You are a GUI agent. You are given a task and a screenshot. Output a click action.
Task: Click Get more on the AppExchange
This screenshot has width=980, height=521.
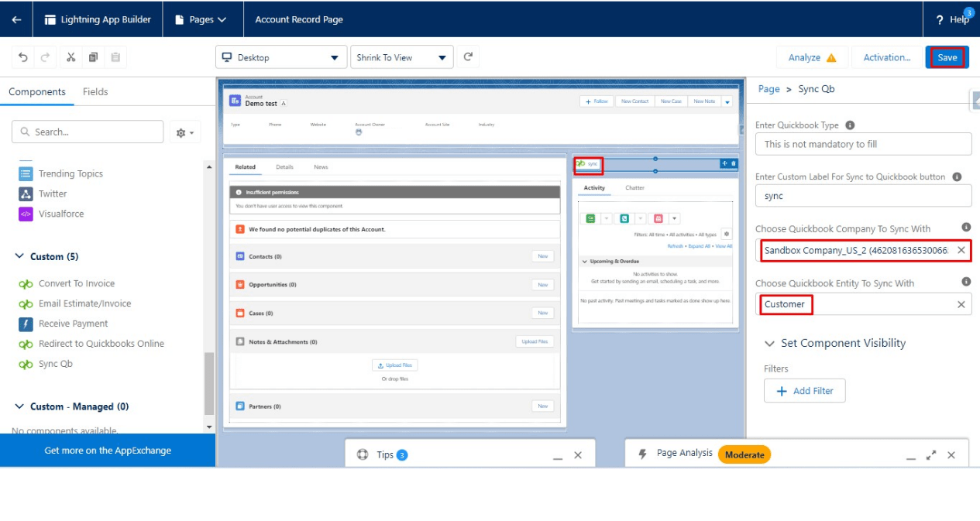pos(108,451)
